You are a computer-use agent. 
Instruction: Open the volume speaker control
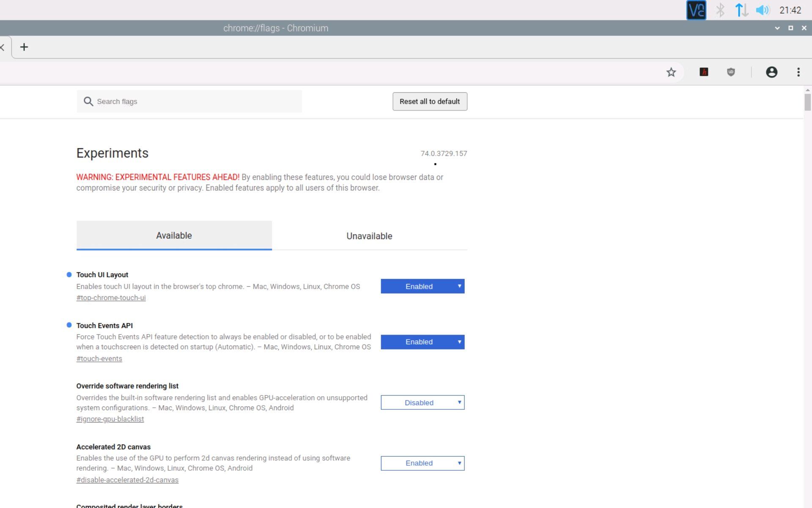[763, 10]
